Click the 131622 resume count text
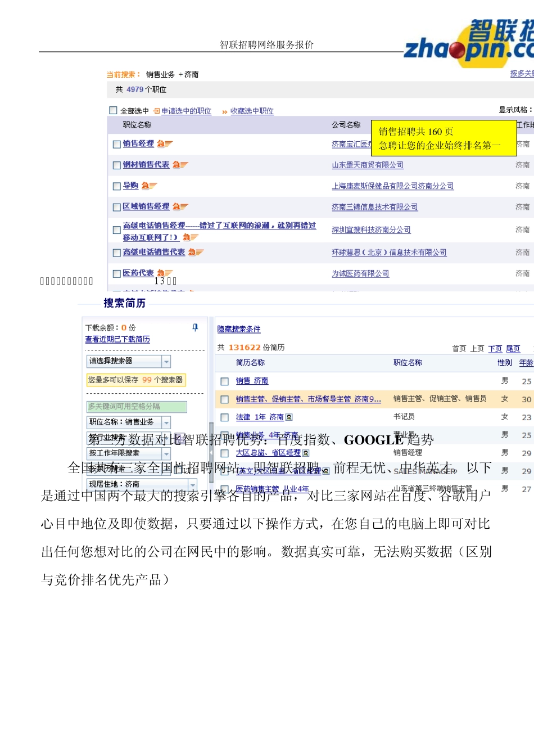 (x=245, y=348)
